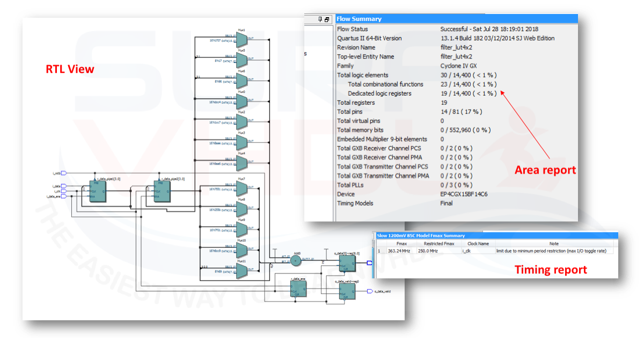Click the Cyclone IV GX family value
644x338 pixels.
[459, 66]
